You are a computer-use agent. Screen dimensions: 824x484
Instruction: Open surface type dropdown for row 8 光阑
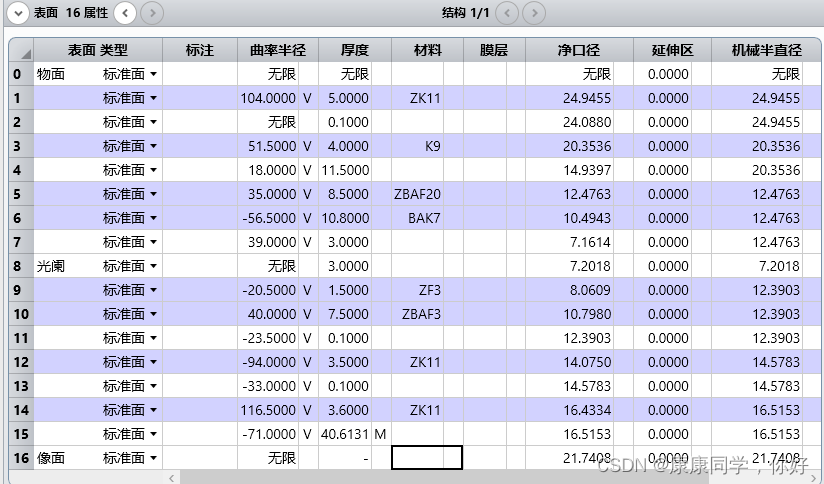[153, 266]
